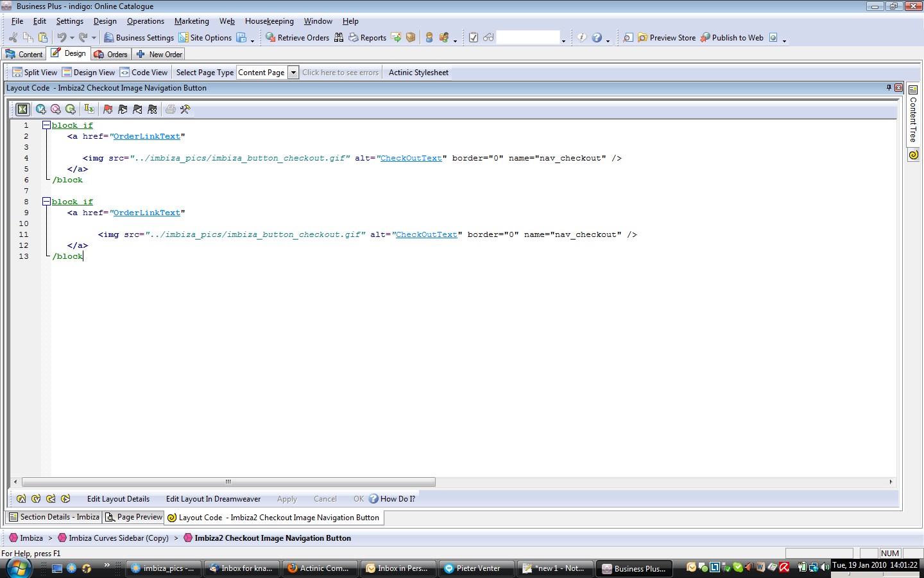
Task: Open the Select Page Type dropdown
Action: pyautogui.click(x=293, y=73)
